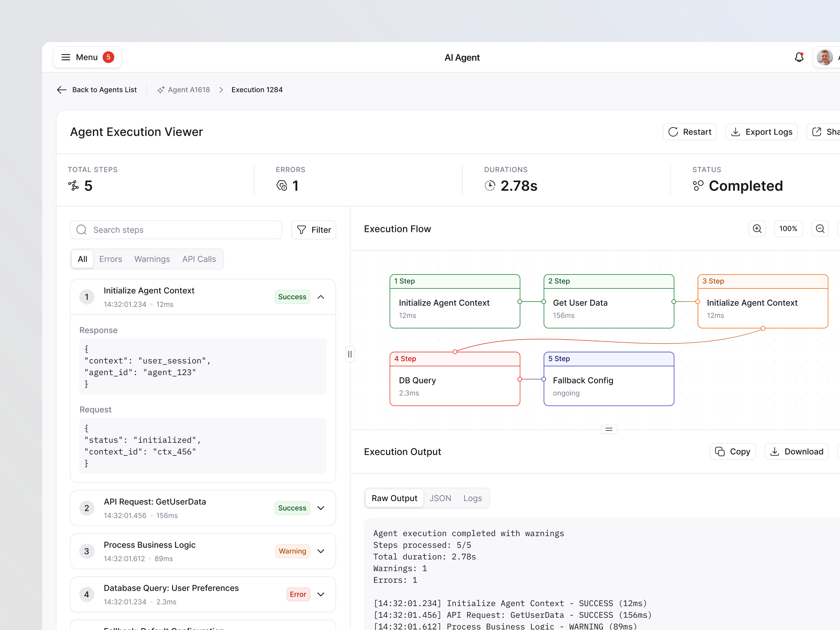Viewport: 840px width, 630px height.
Task: Select the All tab
Action: 82,259
